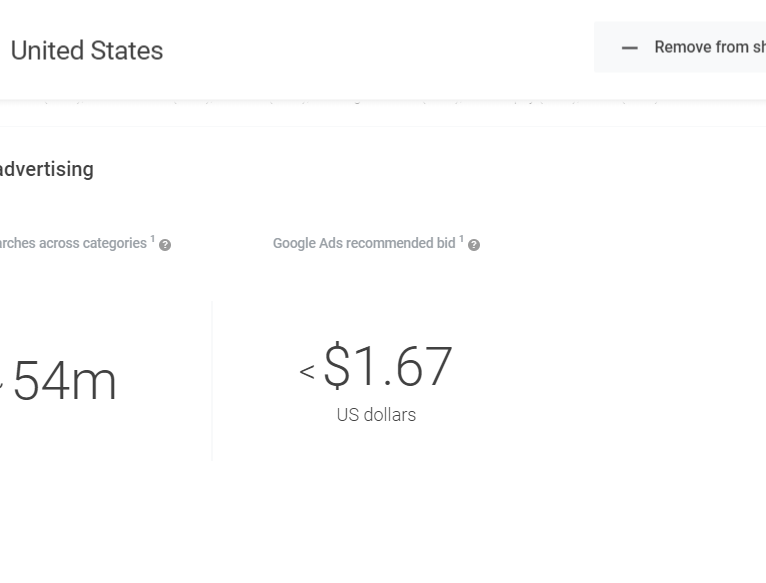Click the 54m searches value
Screen dimensions: 766x583
(x=65, y=381)
